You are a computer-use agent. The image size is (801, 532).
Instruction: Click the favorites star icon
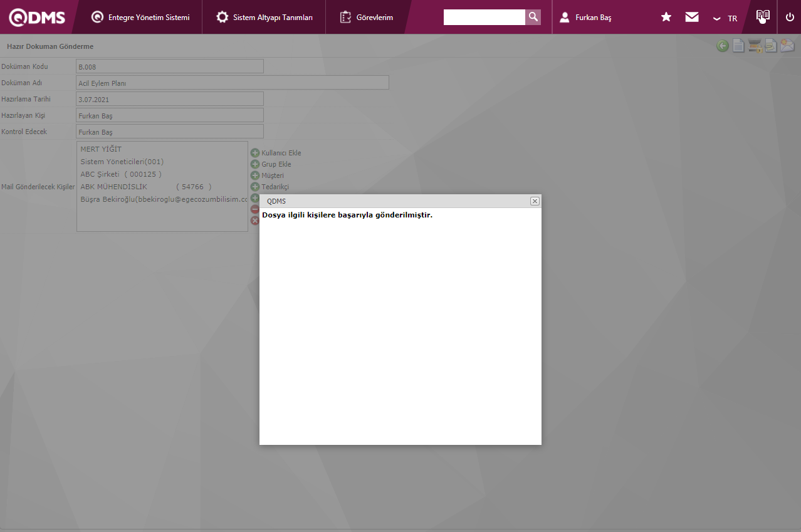click(666, 17)
